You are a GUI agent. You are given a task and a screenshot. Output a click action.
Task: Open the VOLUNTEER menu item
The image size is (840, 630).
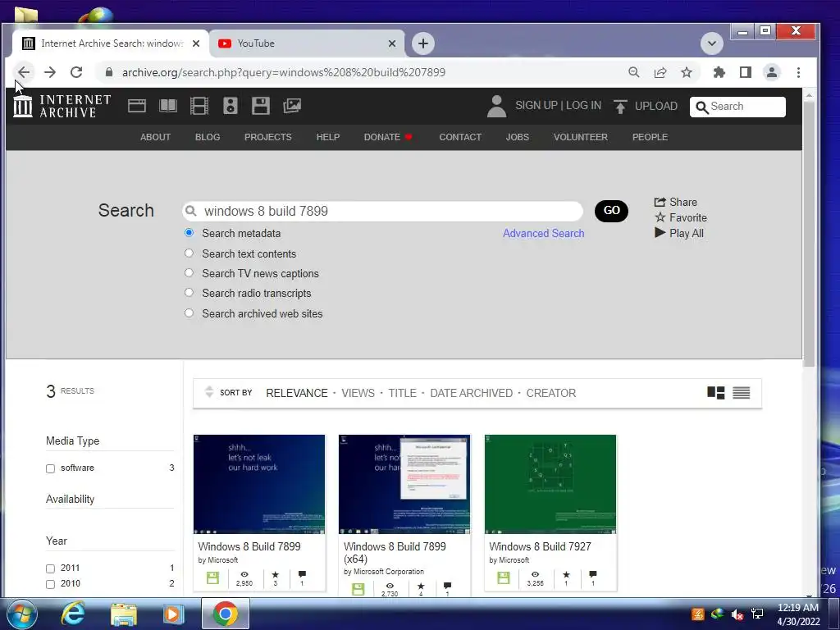point(580,137)
